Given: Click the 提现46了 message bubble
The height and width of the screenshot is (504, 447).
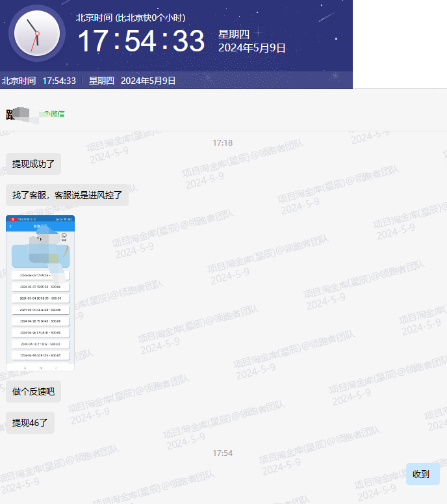Looking at the screenshot, I should click(31, 423).
